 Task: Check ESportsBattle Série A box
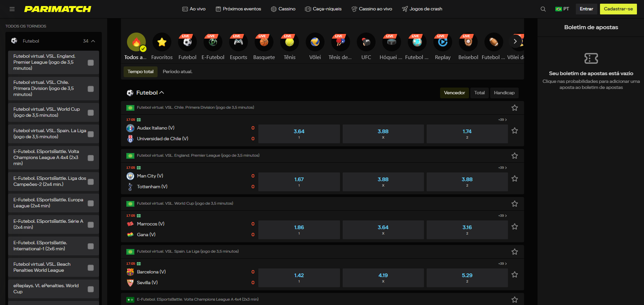pos(91,225)
